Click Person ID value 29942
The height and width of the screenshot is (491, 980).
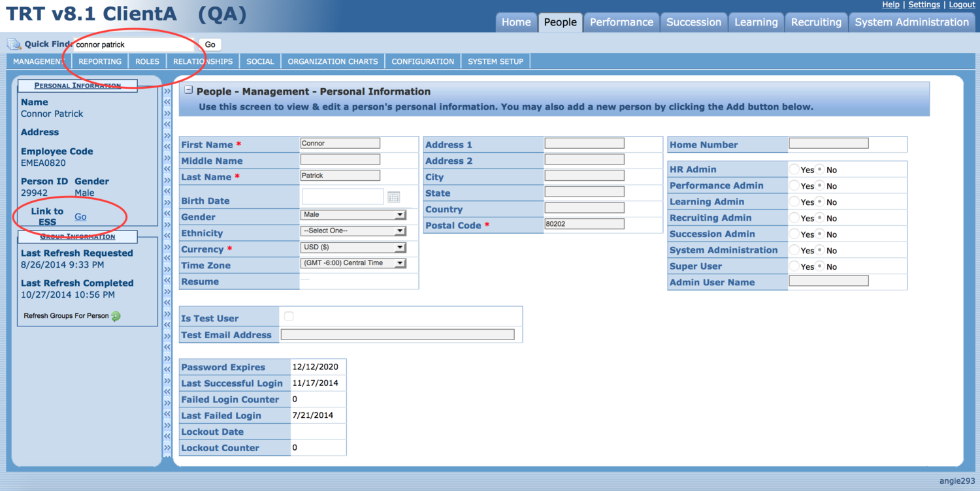coord(35,193)
